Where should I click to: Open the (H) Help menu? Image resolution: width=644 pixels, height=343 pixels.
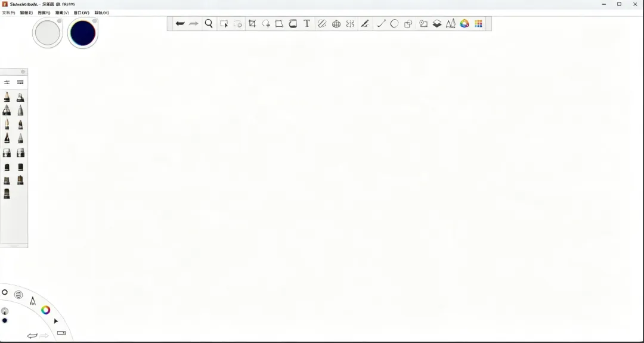102,13
